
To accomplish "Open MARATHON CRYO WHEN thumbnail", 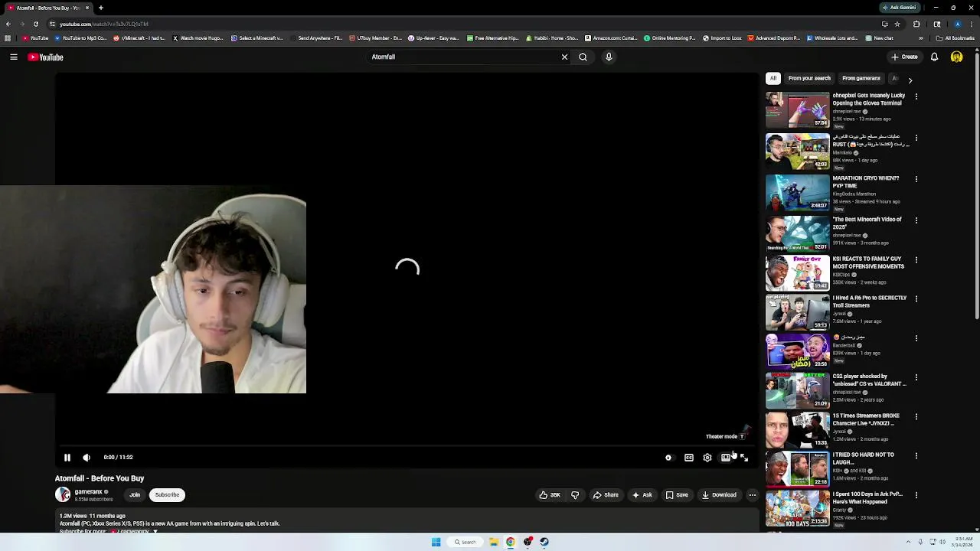I will (797, 192).
